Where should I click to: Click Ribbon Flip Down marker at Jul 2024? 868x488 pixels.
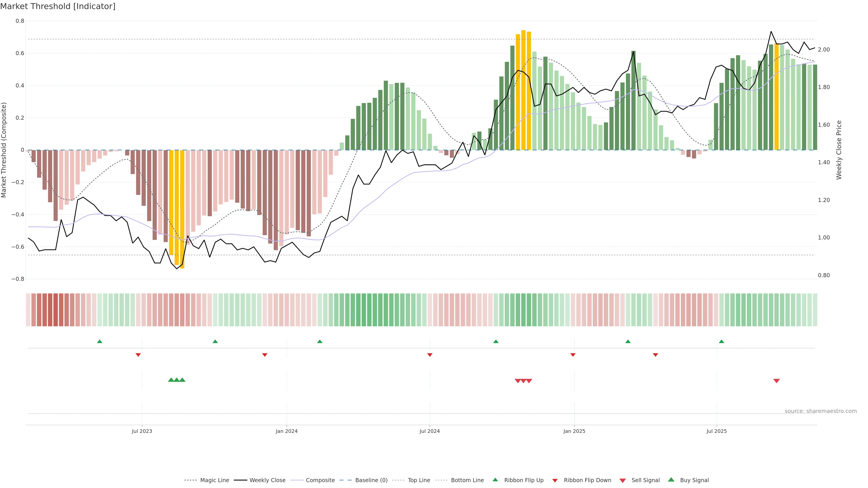430,355
